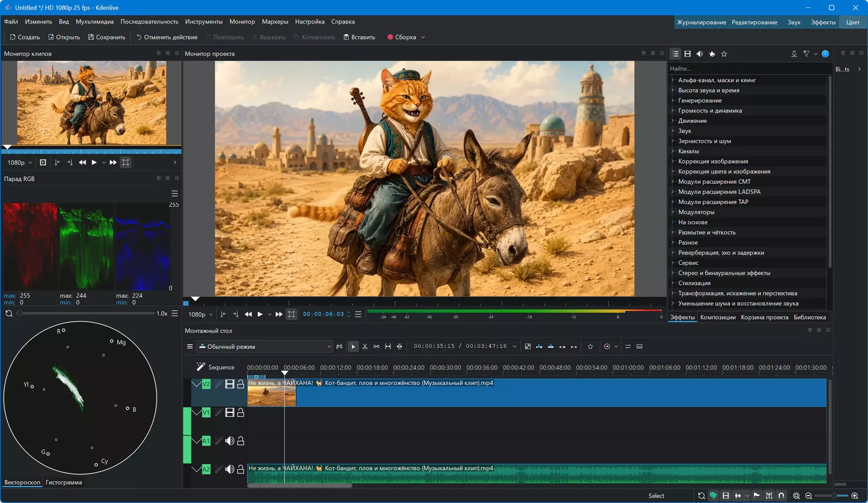
Task: Toggle timeline snapping magnet in status bar
Action: click(781, 496)
